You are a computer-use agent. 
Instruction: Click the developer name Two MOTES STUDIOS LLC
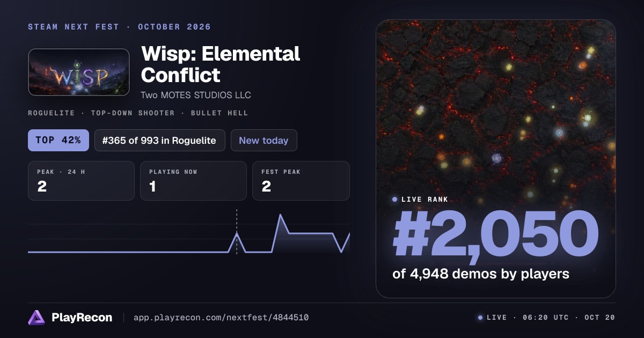point(196,95)
